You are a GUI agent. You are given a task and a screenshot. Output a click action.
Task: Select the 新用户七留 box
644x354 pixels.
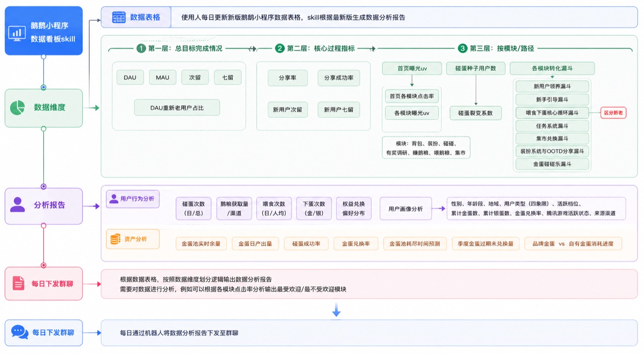[x=339, y=110]
